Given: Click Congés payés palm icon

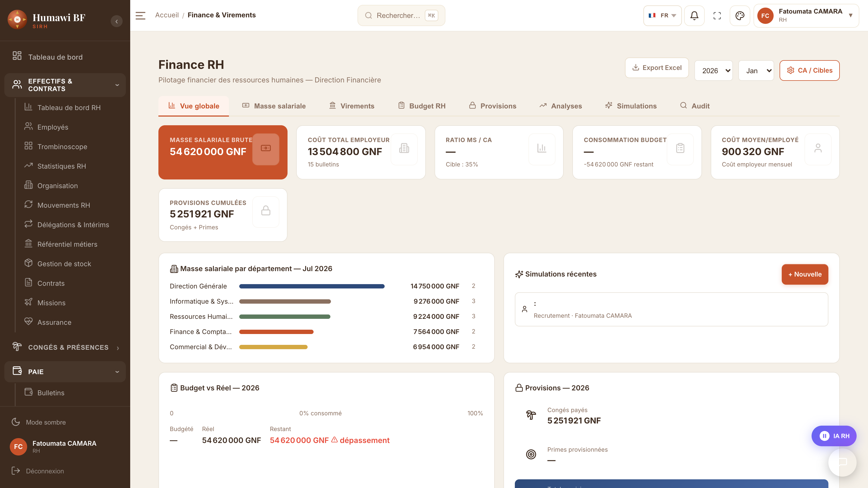Looking at the screenshot, I should [x=531, y=415].
